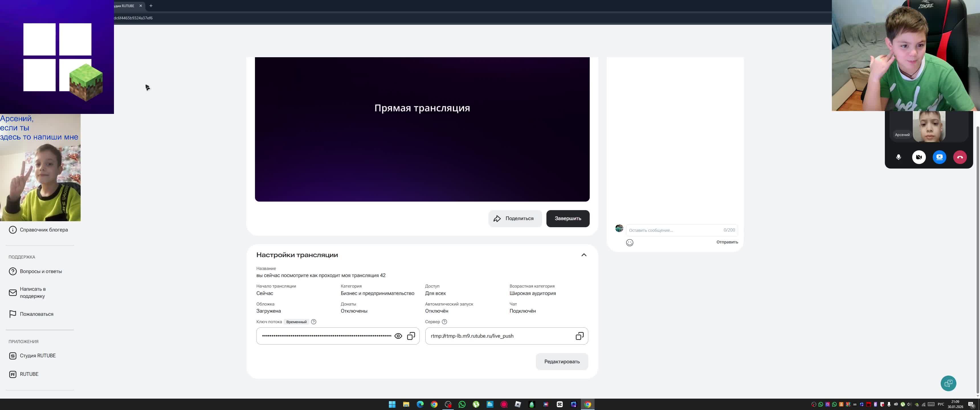This screenshot has height=410, width=980.
Task: Toggle the camera in call widget
Action: [919, 157]
